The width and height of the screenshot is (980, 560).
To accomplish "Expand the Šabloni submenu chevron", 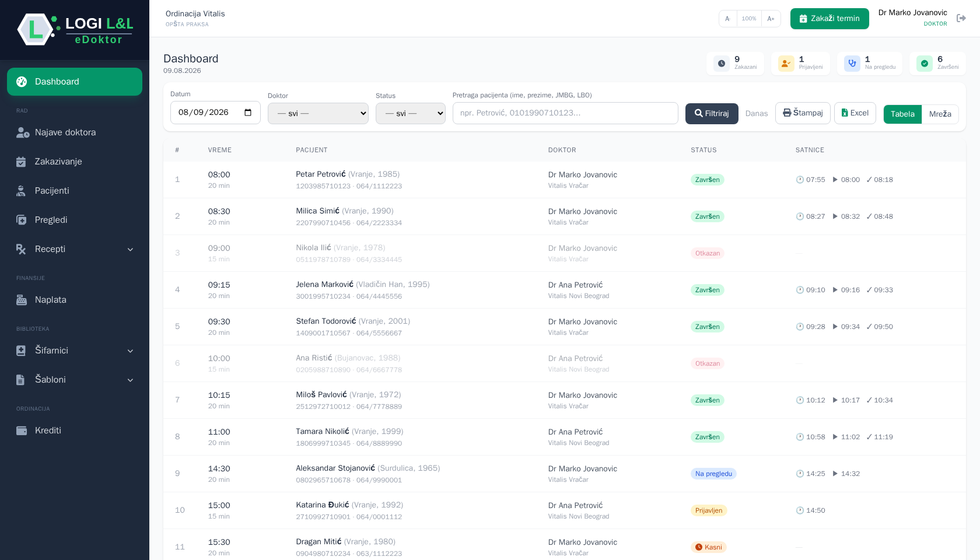I will click(x=131, y=380).
